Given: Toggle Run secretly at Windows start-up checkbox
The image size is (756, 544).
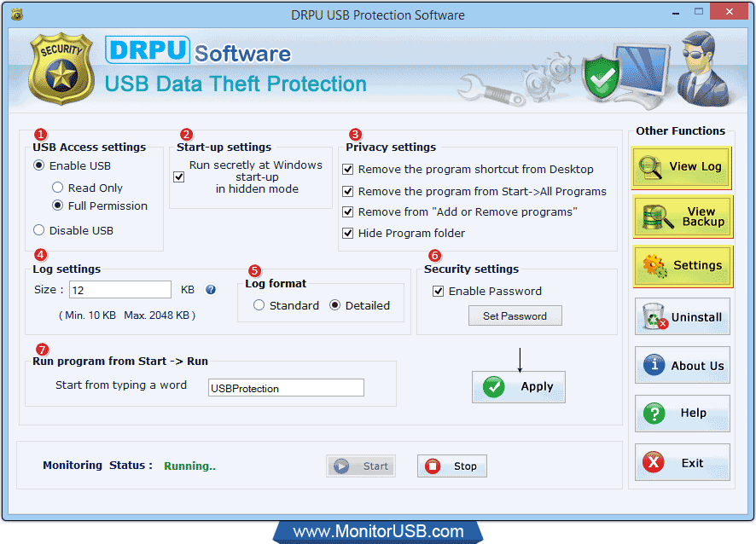Looking at the screenshot, I should pyautogui.click(x=179, y=177).
